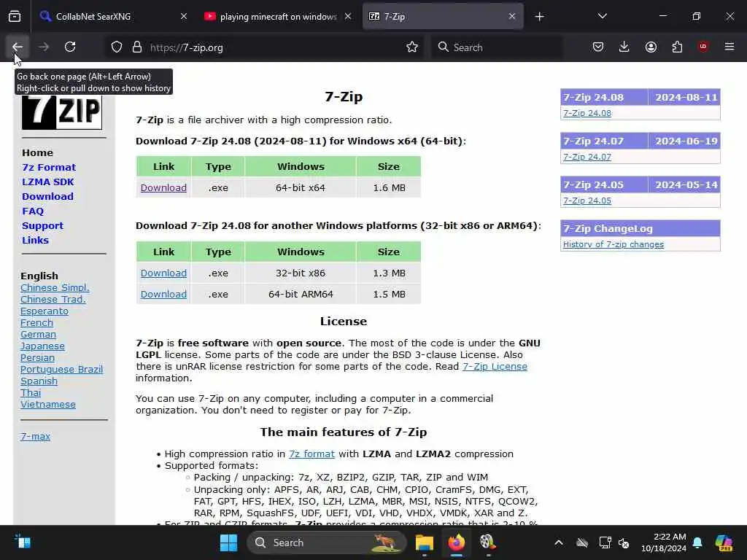
Task: Open the Links sidebar page
Action: pyautogui.click(x=35, y=241)
